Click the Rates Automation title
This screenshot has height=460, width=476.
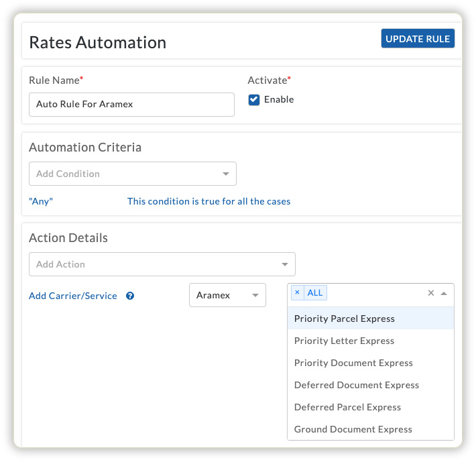point(98,42)
